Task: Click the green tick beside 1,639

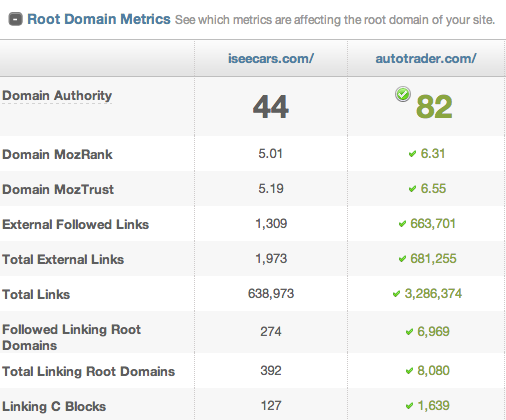Action: [x=409, y=406]
